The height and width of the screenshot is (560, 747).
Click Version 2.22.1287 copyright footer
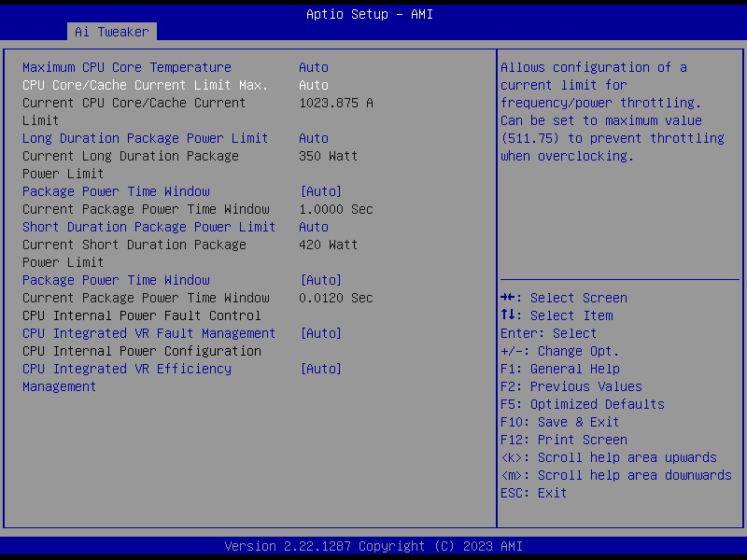coord(373,546)
